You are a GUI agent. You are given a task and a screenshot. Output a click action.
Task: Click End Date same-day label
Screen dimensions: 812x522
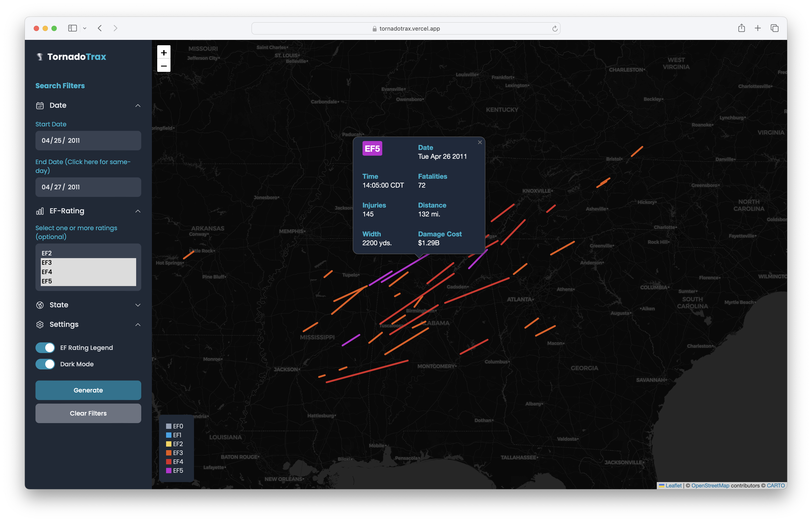pyautogui.click(x=83, y=166)
